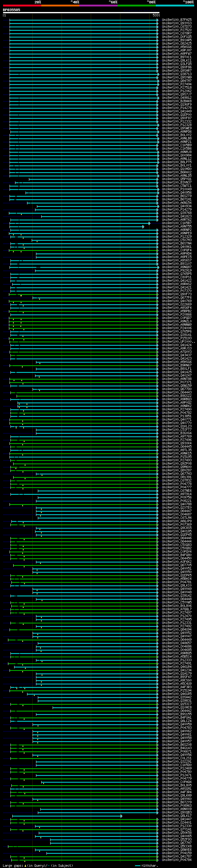This screenshot has width=197, height=868.
Task: Open hit UniRef100_D0F1Q5
Action: (177, 37)
